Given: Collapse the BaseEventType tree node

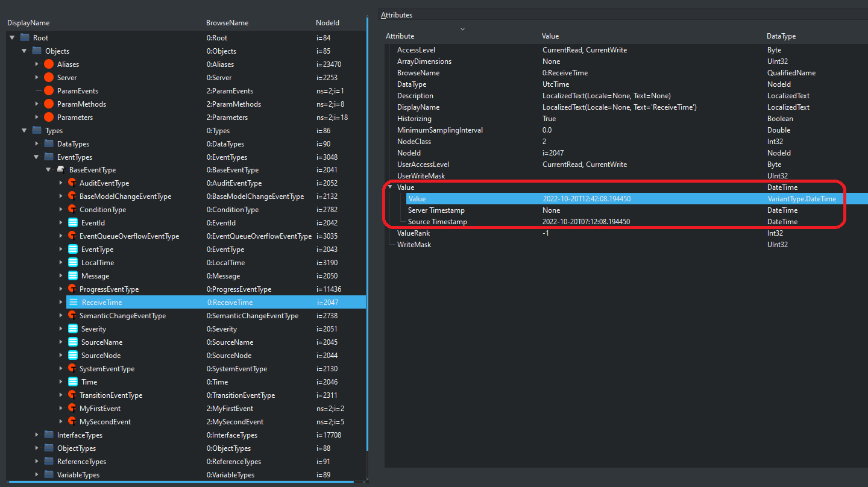Looking at the screenshot, I should click(x=48, y=170).
